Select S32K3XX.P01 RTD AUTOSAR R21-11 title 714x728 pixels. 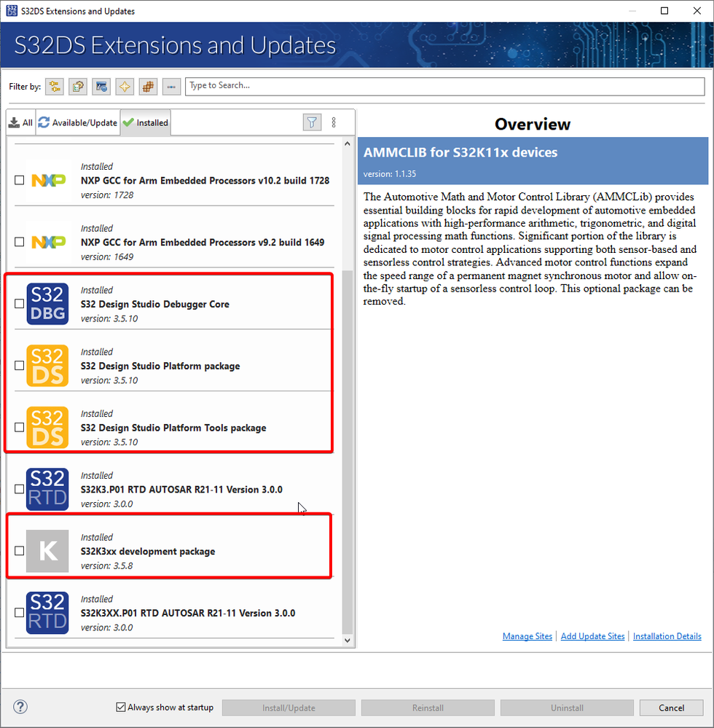click(x=187, y=613)
